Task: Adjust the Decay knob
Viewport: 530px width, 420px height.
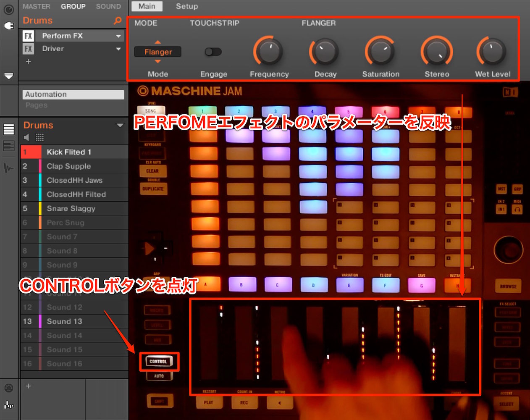Action: tap(325, 51)
